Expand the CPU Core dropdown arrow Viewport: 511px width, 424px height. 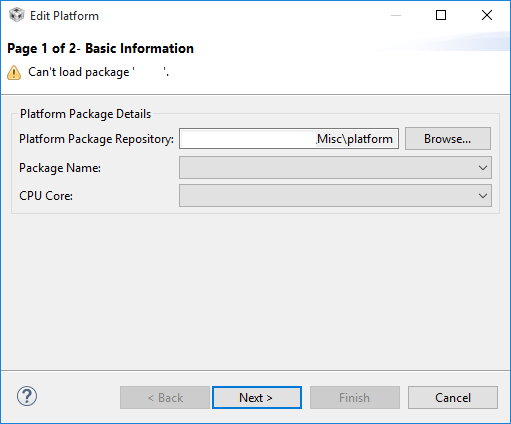[483, 196]
